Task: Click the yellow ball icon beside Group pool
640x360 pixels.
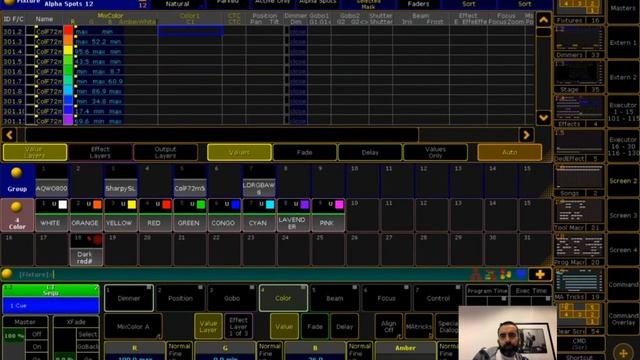Action: [x=16, y=173]
